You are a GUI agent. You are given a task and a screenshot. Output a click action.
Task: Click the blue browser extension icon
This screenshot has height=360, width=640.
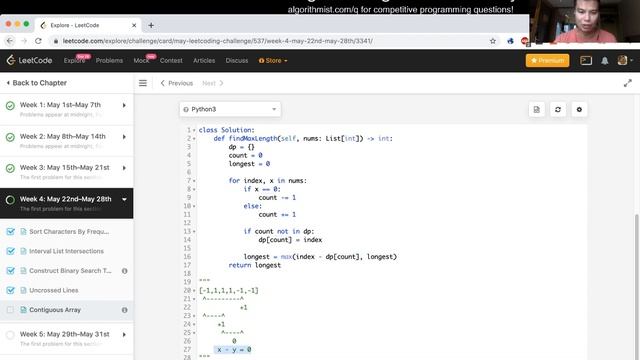point(510,41)
